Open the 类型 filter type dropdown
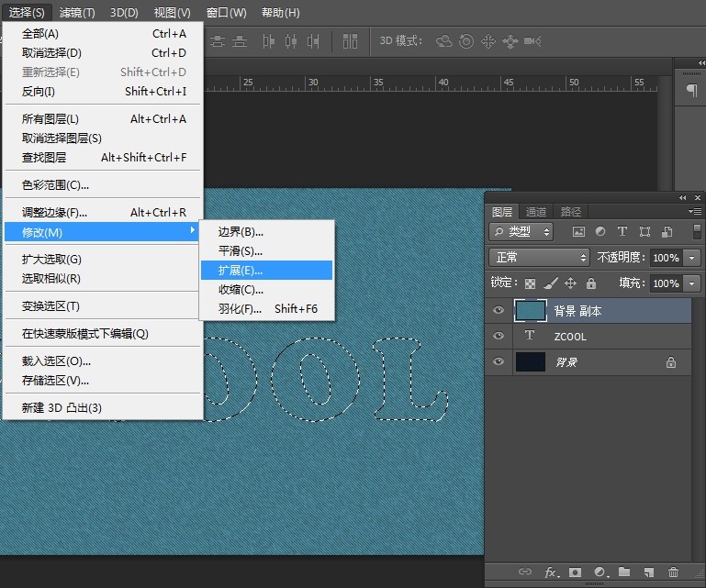The height and width of the screenshot is (588, 706). point(521,232)
